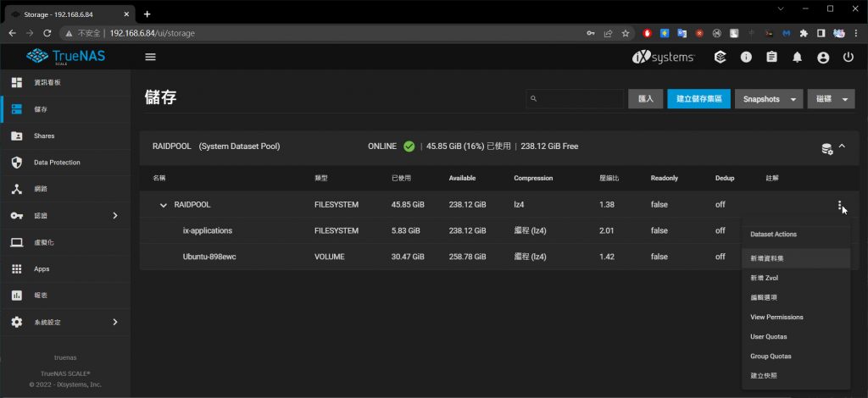Click the 匯入 import button
Screen dimensions: 868x398
645,99
